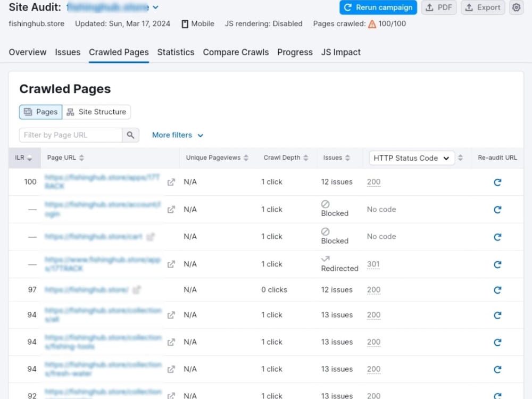Click the 301 status code
The height and width of the screenshot is (399, 532).
tap(373, 264)
